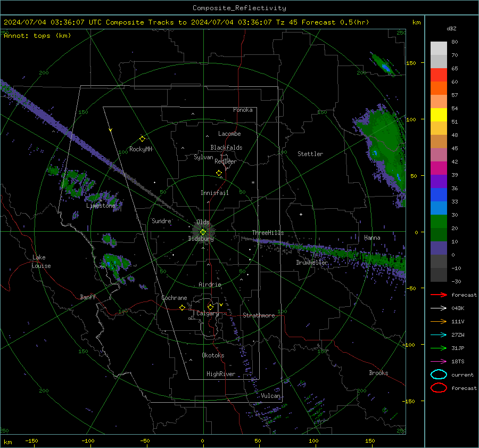
Task: Click the Okotoks label
Action: pos(213,355)
